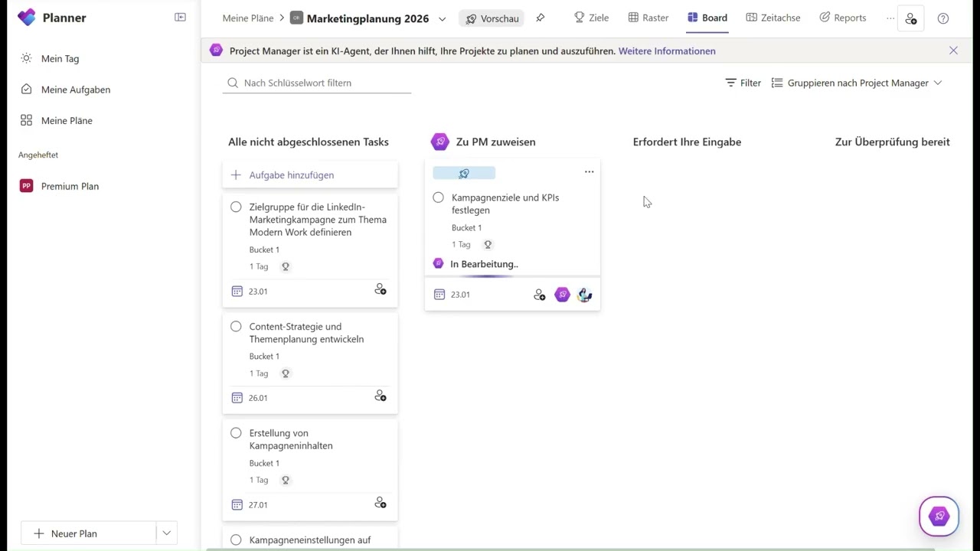Collapse the left navigation pane

[x=180, y=17]
